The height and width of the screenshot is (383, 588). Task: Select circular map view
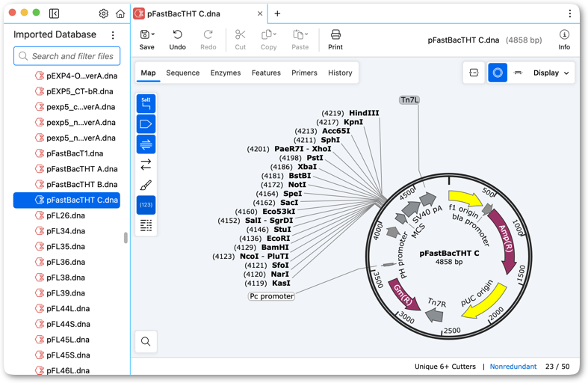pyautogui.click(x=498, y=73)
